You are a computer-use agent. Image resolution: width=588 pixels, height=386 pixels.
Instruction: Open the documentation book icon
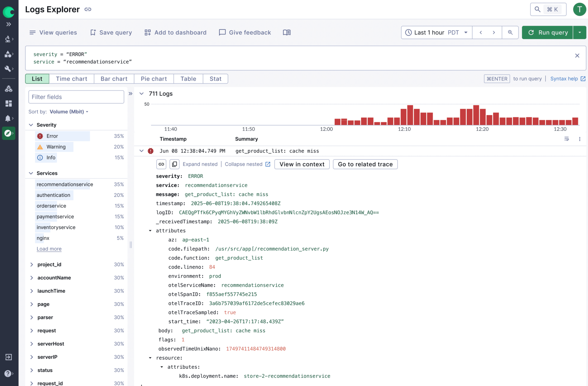[x=287, y=32]
